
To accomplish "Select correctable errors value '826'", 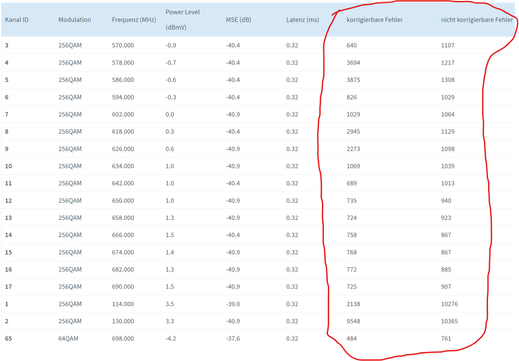I will click(x=352, y=97).
